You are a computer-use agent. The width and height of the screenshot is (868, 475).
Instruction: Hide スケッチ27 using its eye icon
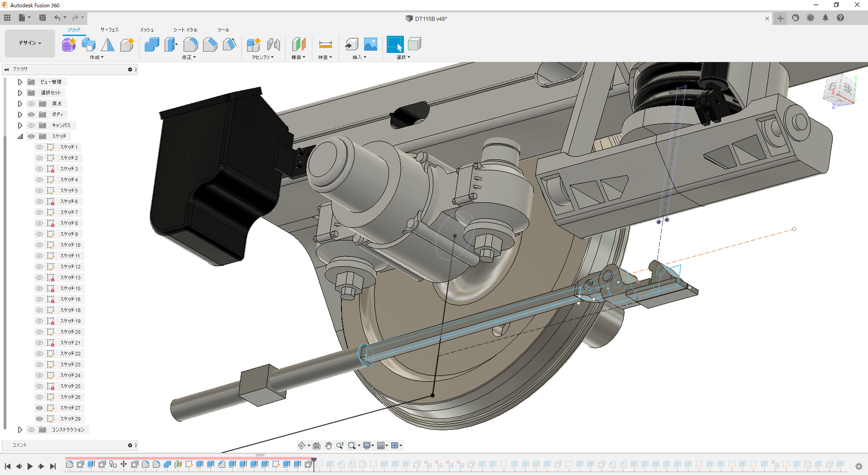tap(39, 408)
